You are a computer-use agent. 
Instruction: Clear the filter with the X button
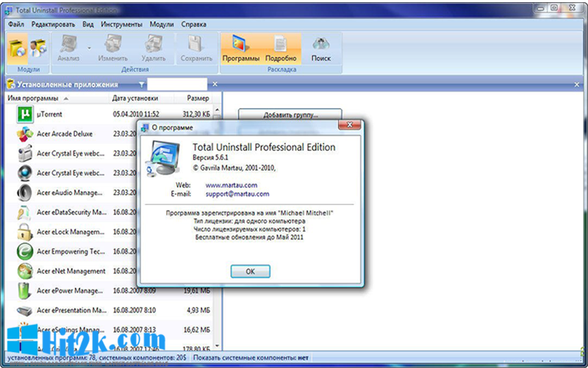coord(215,84)
